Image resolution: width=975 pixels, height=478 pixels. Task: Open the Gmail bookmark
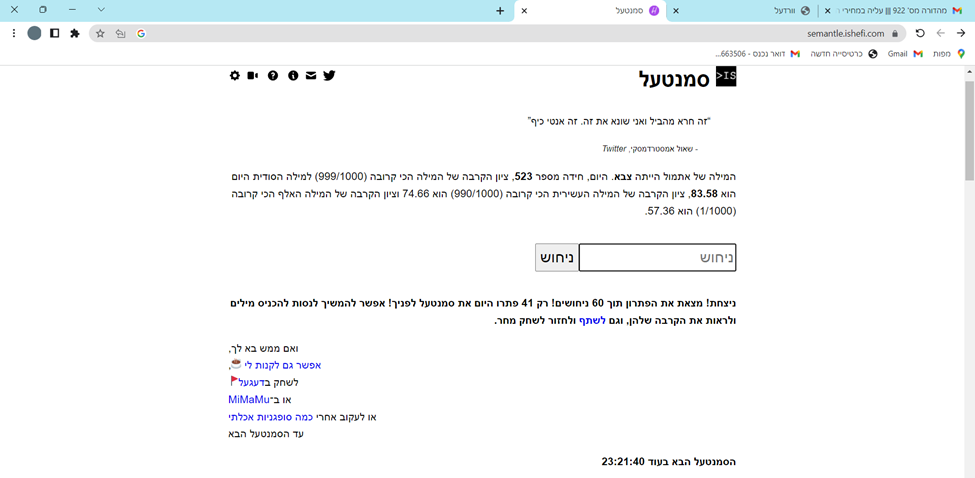pyautogui.click(x=903, y=54)
